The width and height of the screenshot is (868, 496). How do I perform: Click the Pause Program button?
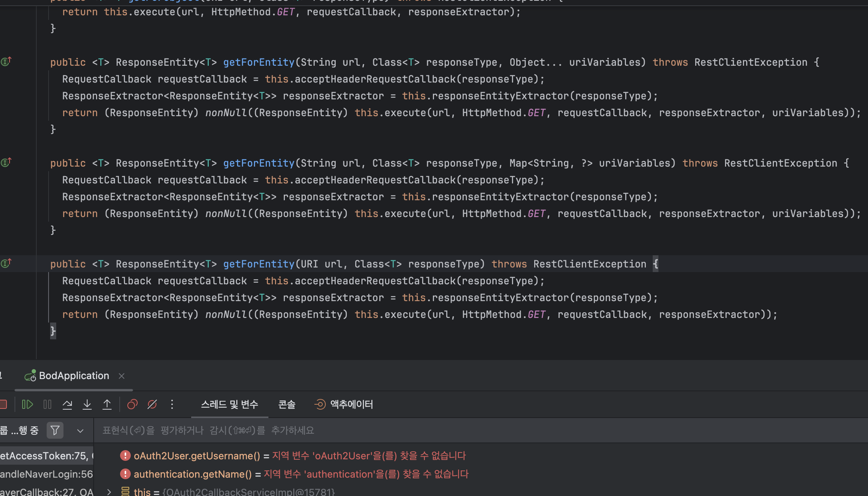47,404
